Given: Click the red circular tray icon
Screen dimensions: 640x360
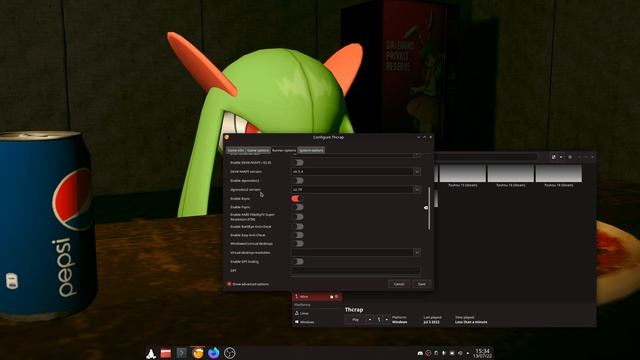Looking at the screenshot, I should click(428, 353).
